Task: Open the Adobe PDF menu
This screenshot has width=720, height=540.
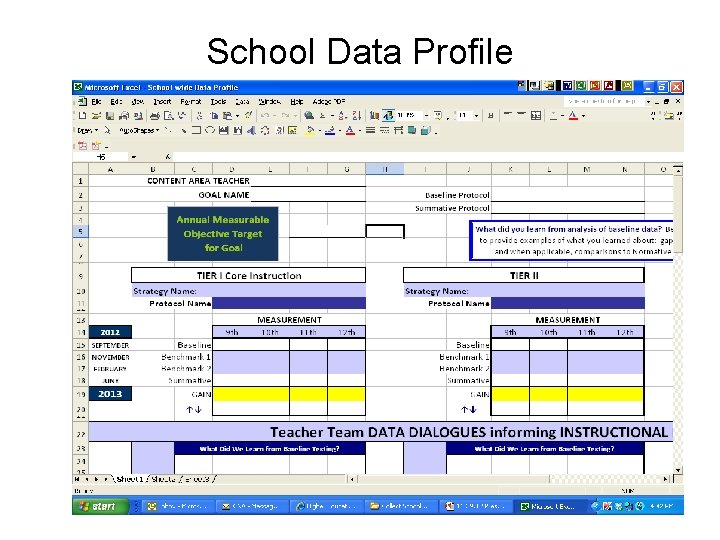Action: (x=329, y=101)
